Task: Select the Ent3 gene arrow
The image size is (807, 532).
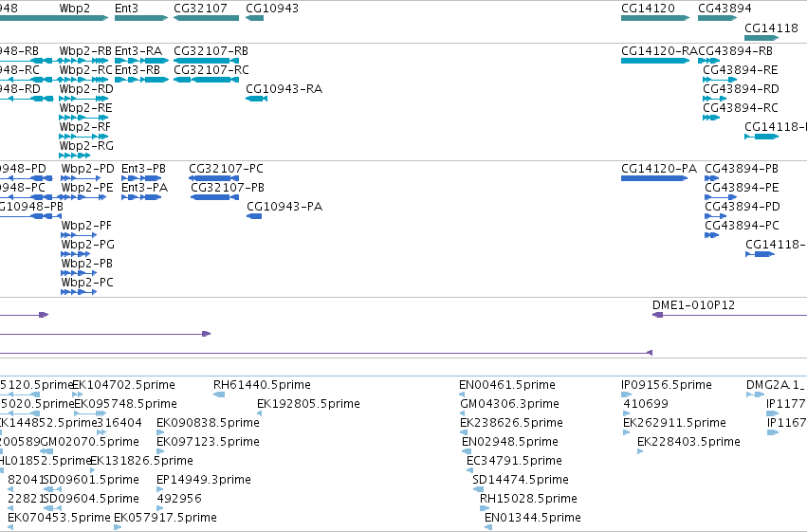Action: pyautogui.click(x=141, y=18)
